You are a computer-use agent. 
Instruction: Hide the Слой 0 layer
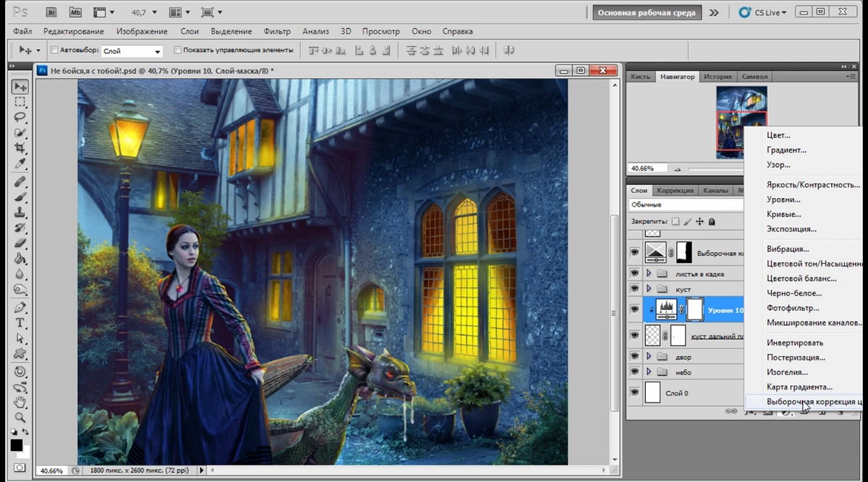coord(634,392)
